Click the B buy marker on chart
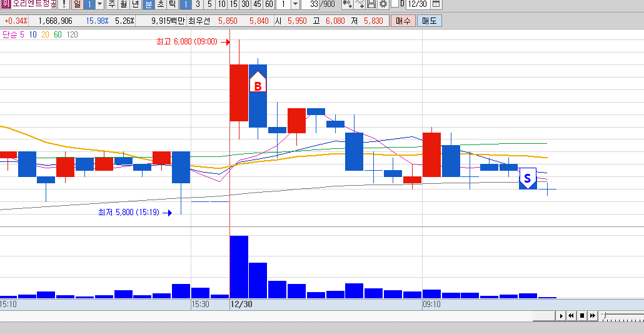The width and height of the screenshot is (644, 334). (x=258, y=82)
